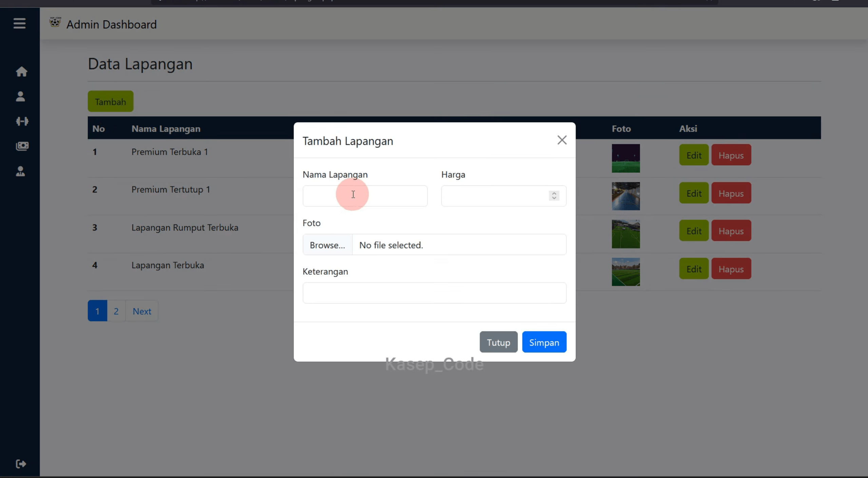
Task: Open photo thumbnail for Lapangan Rumput Terbuka
Action: (x=626, y=234)
